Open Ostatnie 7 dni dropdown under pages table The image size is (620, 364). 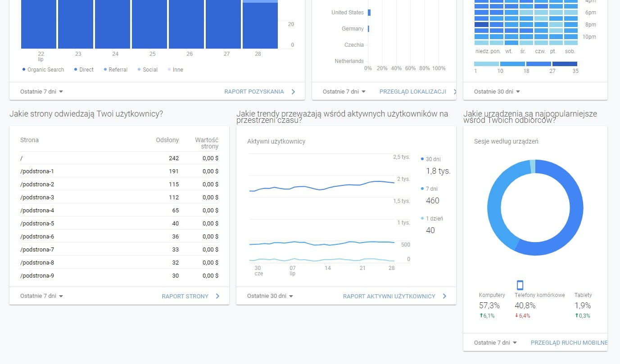pyautogui.click(x=41, y=296)
